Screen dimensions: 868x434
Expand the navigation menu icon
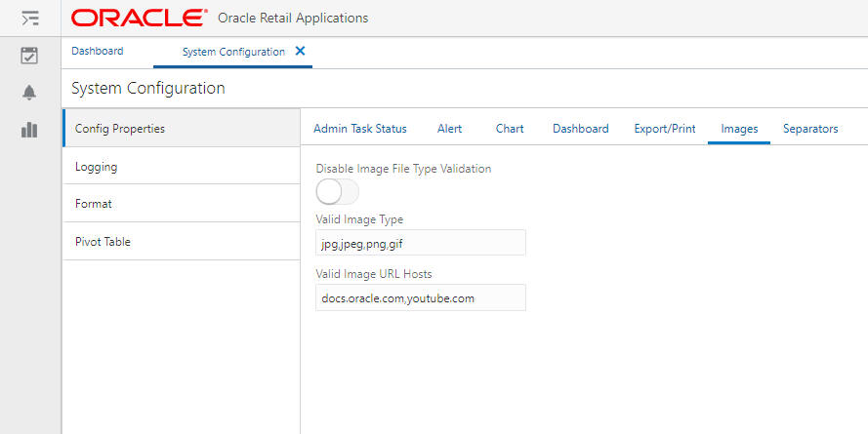point(29,18)
